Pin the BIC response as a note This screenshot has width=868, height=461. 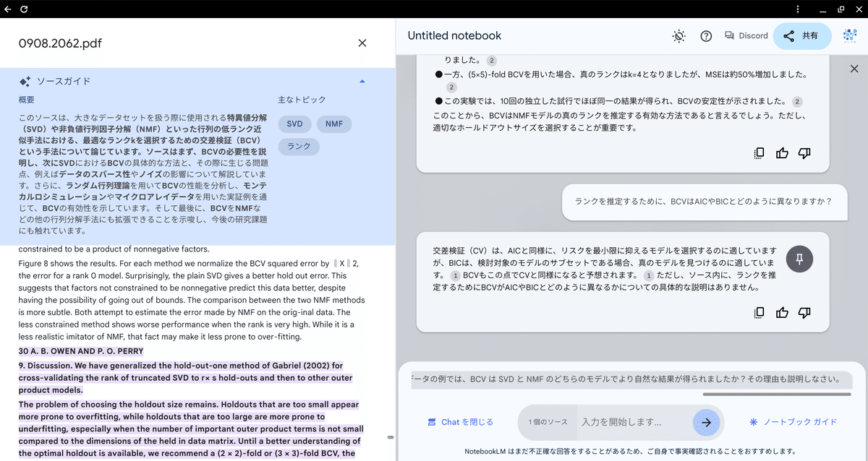(x=799, y=259)
